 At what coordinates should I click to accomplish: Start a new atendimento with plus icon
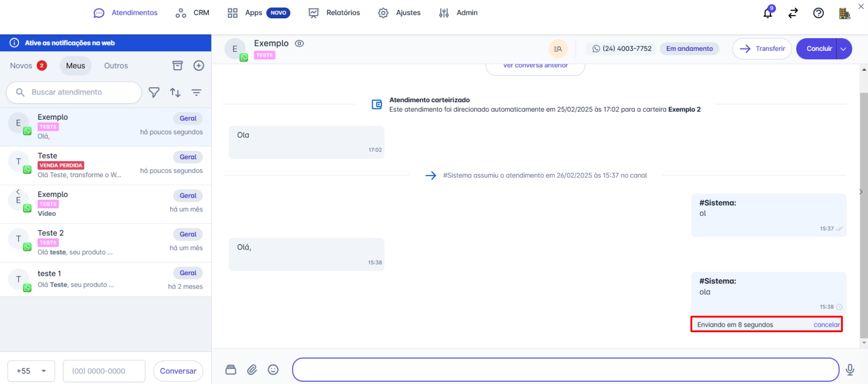click(198, 66)
